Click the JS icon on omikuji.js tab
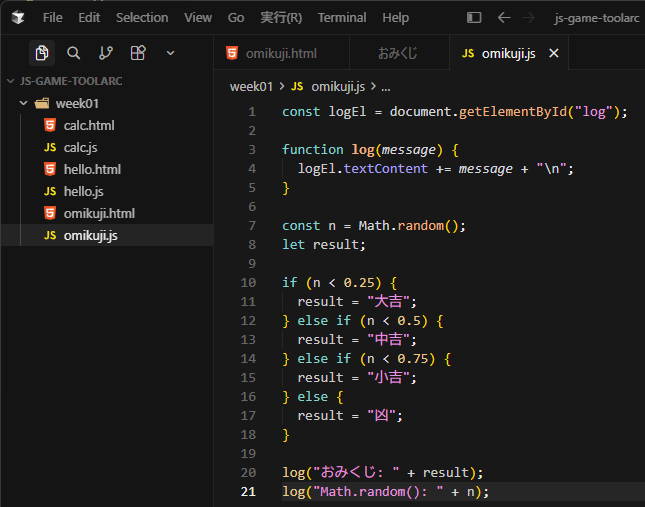The image size is (645, 507). click(468, 53)
